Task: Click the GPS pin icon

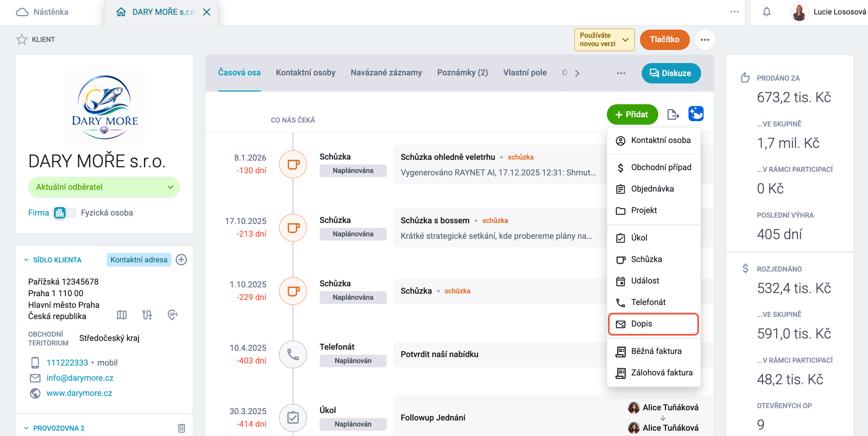Action: point(172,314)
